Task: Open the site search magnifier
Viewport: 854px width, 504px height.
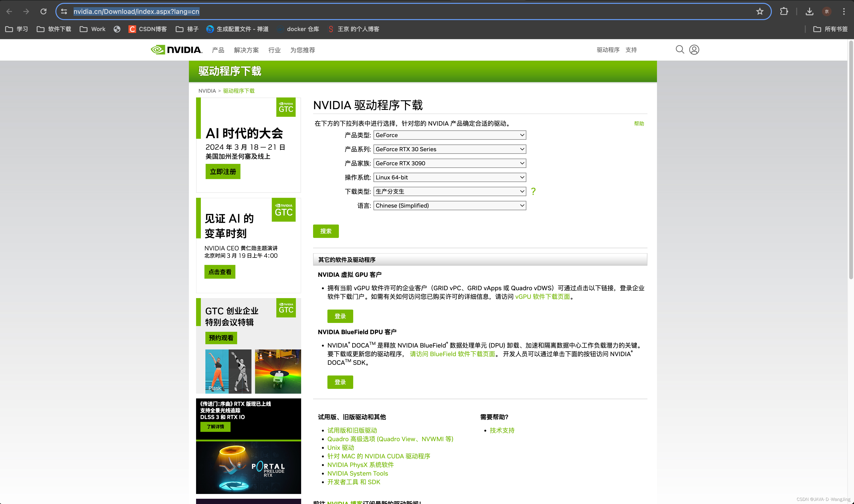Action: tap(679, 50)
